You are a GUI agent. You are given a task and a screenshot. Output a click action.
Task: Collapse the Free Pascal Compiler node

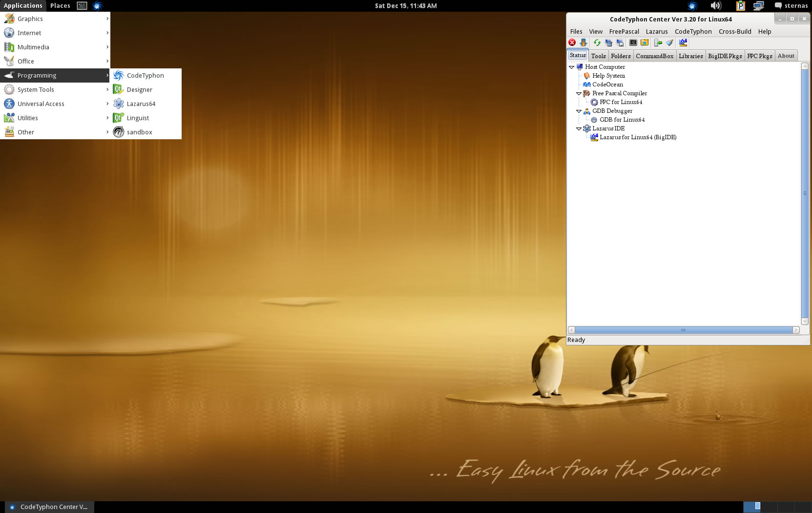click(579, 93)
